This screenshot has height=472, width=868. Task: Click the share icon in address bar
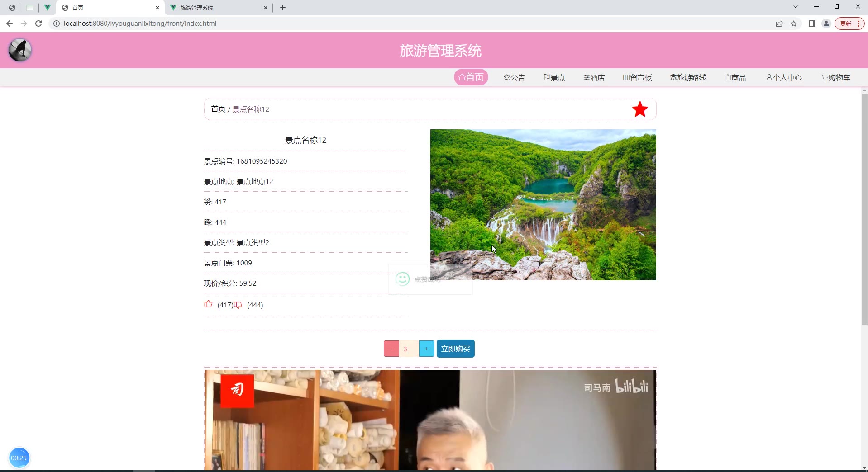[x=779, y=24]
